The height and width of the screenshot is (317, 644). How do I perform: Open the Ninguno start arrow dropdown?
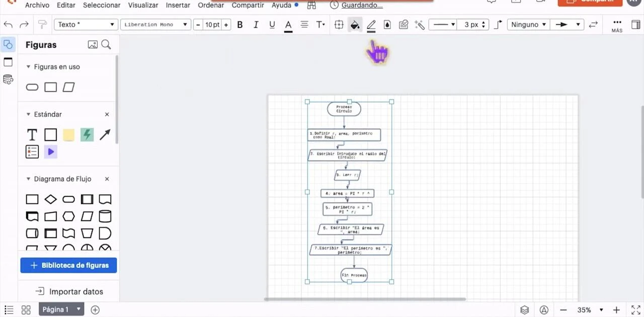coord(528,25)
